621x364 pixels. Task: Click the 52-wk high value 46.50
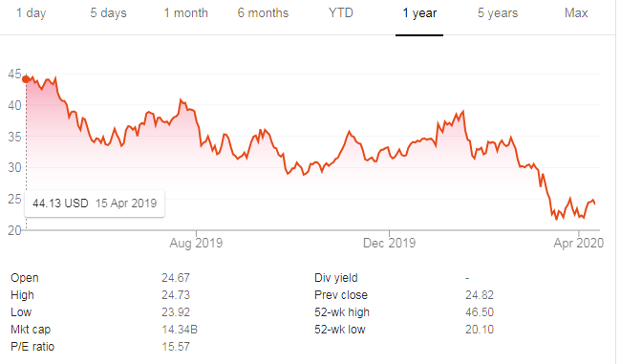coord(480,312)
